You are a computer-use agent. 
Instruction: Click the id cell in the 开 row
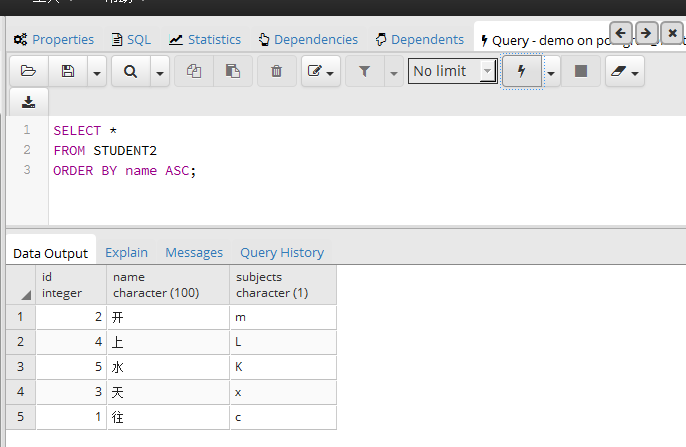[x=71, y=317]
